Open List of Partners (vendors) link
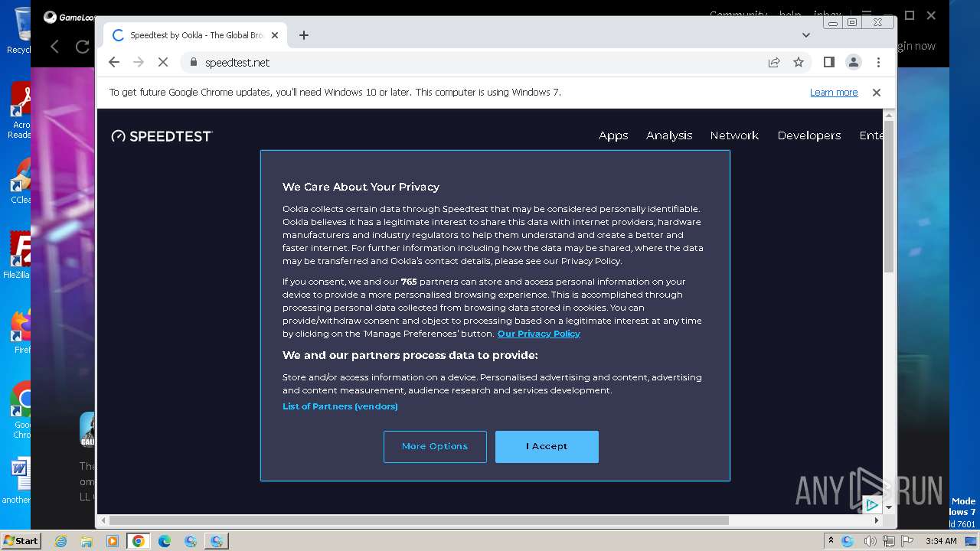 tap(340, 406)
